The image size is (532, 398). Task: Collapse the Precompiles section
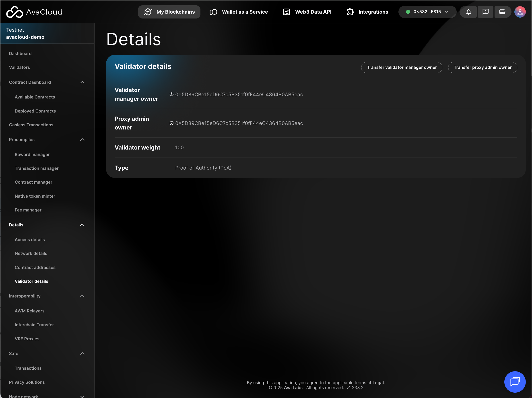(x=82, y=140)
